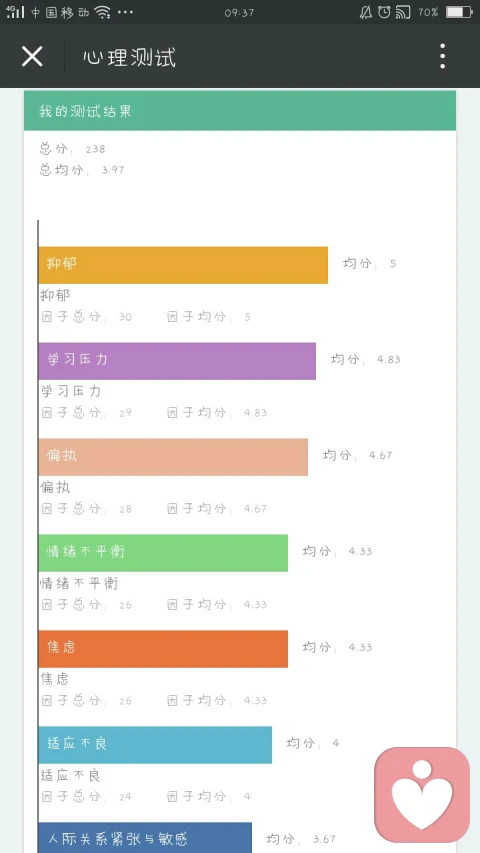The height and width of the screenshot is (853, 480).
Task: Tap the 我的测试结果 green header
Action: (240, 110)
